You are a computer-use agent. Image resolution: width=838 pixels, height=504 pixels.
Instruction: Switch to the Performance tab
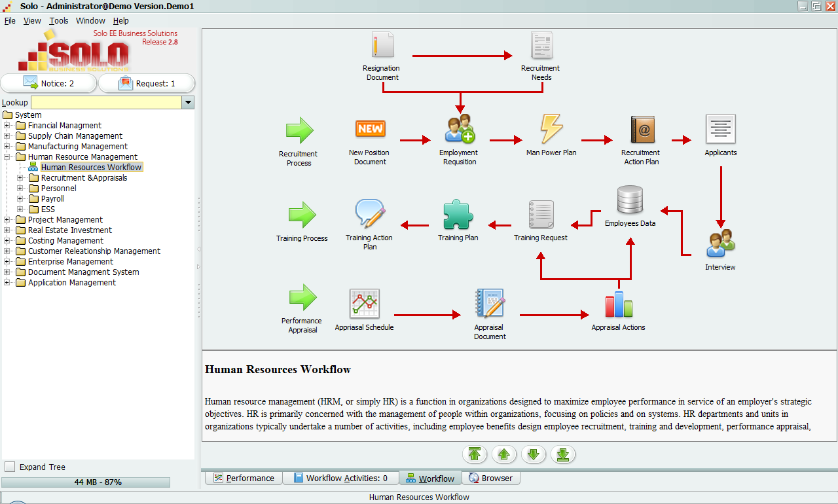coord(244,478)
